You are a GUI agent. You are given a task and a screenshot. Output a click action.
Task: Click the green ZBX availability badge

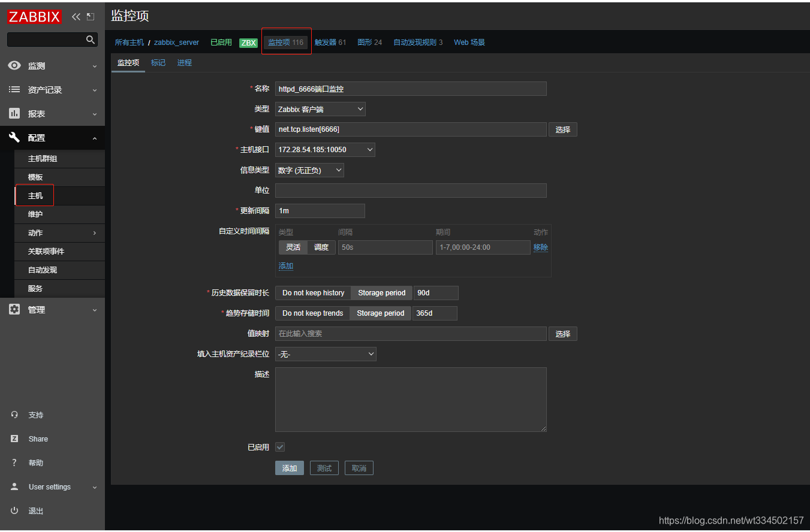(248, 43)
